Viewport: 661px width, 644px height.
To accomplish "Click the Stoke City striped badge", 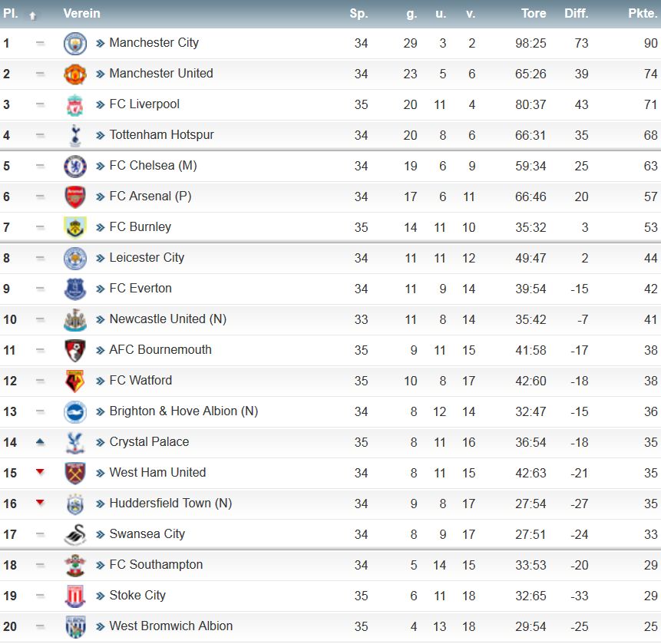I will click(x=75, y=596).
